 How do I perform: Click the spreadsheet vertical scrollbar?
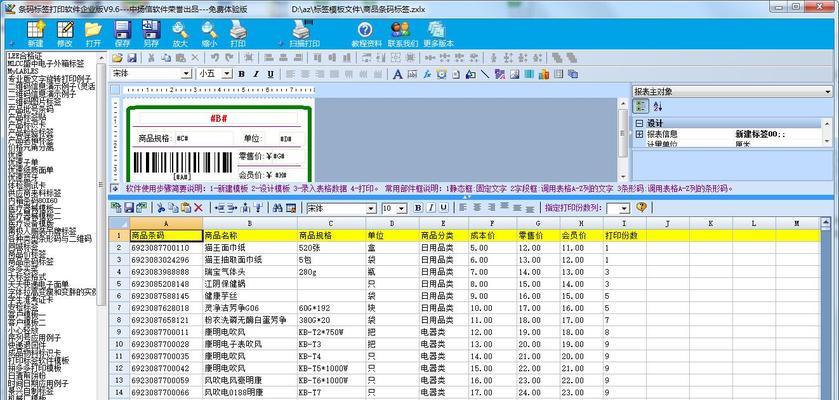[x=828, y=310]
